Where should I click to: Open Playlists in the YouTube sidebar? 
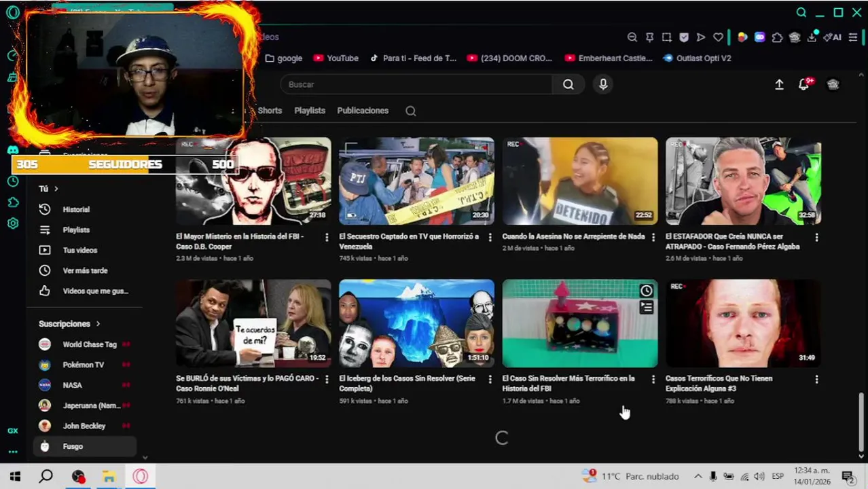pos(85,230)
